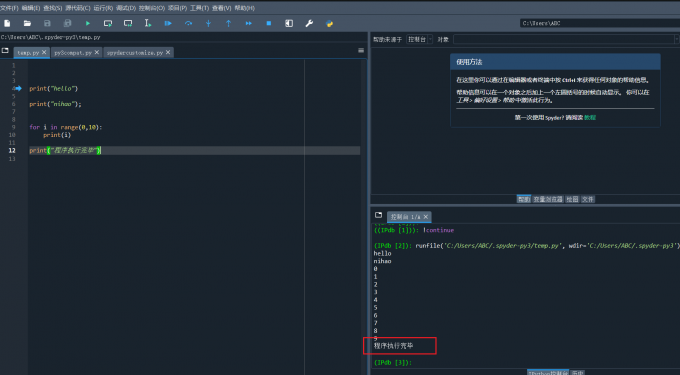
Task: Click the print(i) code line
Action: pos(57,135)
